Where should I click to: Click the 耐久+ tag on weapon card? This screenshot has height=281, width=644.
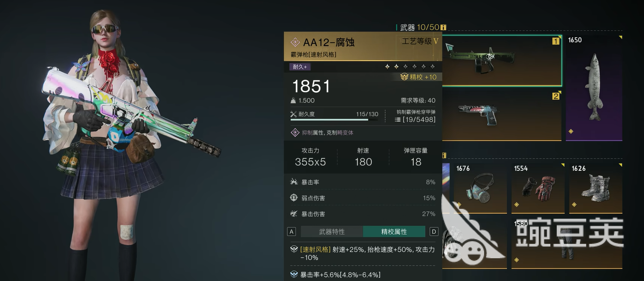(x=299, y=67)
